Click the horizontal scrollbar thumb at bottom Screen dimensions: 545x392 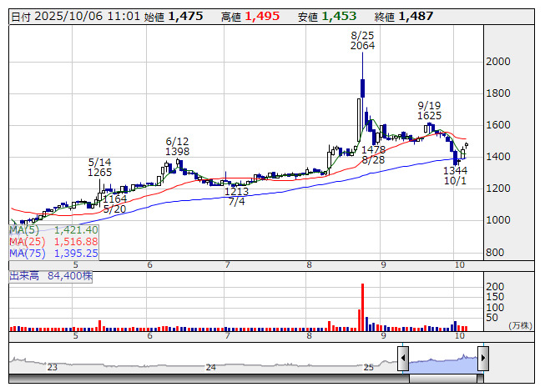(443, 379)
